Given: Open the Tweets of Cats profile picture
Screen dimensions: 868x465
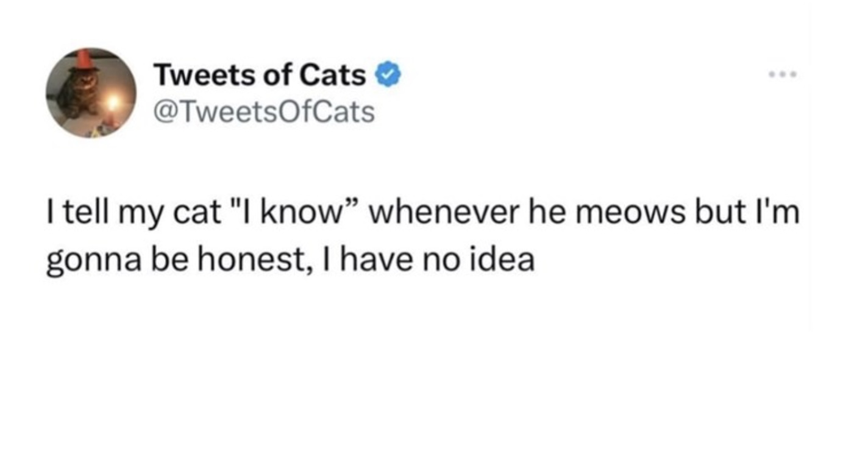Looking at the screenshot, I should [x=91, y=93].
